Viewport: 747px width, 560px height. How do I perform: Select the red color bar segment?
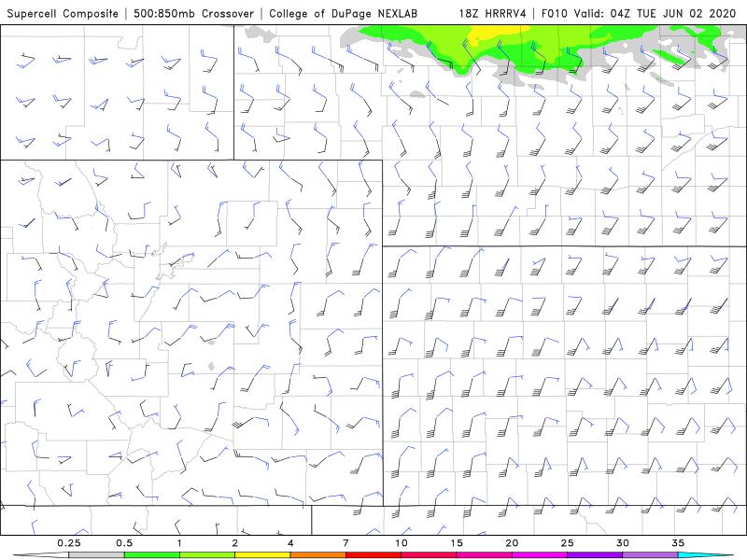[373, 555]
